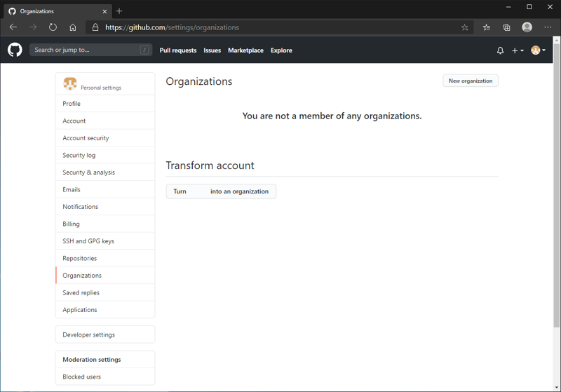Click the browser profile avatar icon
The height and width of the screenshot is (392, 561).
(527, 27)
